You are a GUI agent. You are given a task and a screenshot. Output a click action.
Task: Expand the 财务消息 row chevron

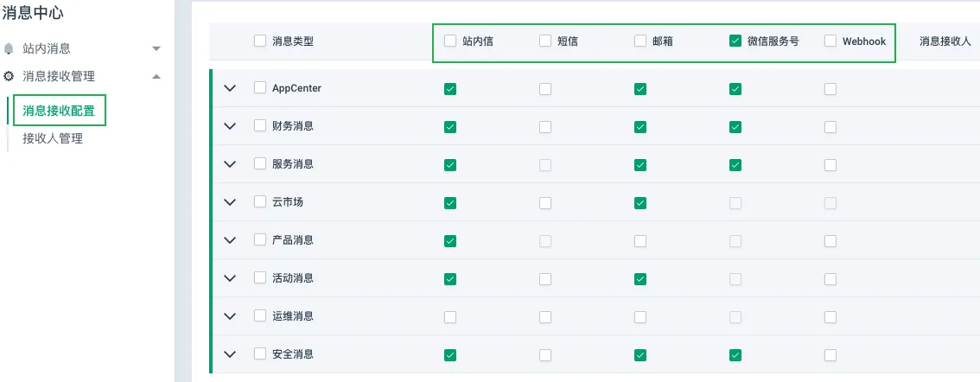230,126
